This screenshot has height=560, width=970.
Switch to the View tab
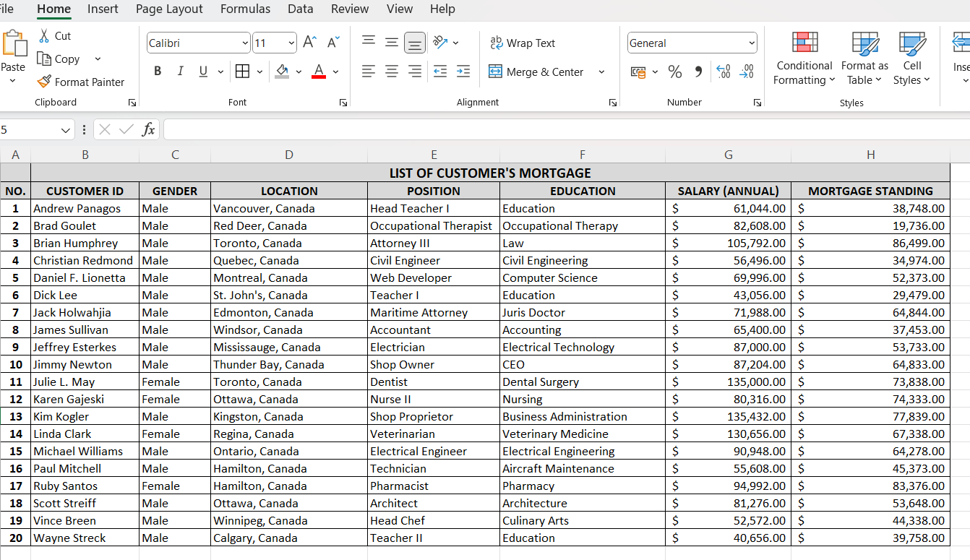[x=400, y=9]
